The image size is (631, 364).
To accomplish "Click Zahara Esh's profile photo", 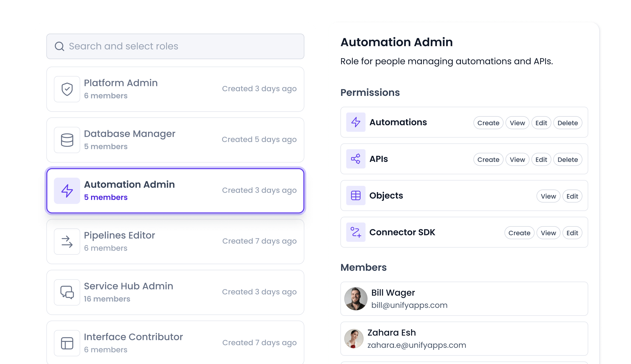I will point(354,339).
